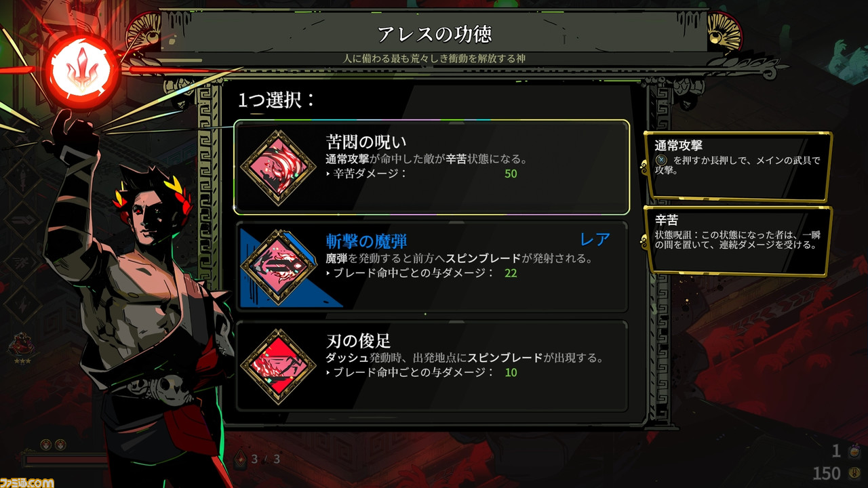Click the coin icon next to 150
Image resolution: width=868 pixels, height=488 pixels.
pos(854,472)
